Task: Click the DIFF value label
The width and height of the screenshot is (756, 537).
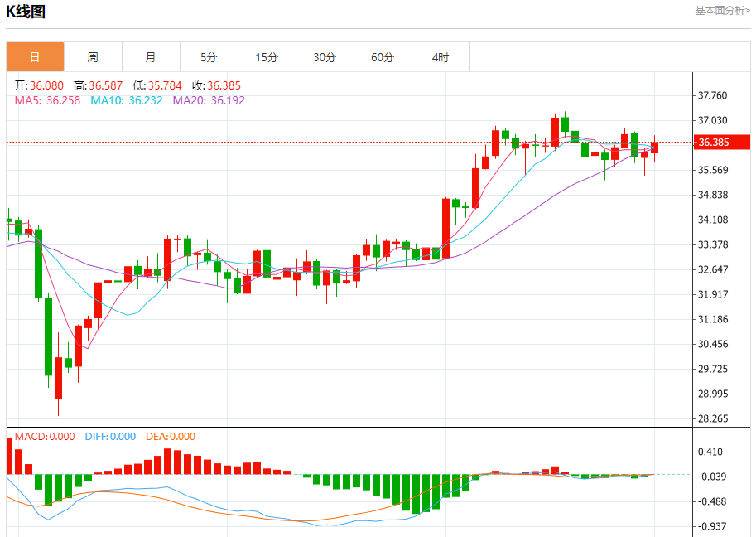Action: [110, 437]
